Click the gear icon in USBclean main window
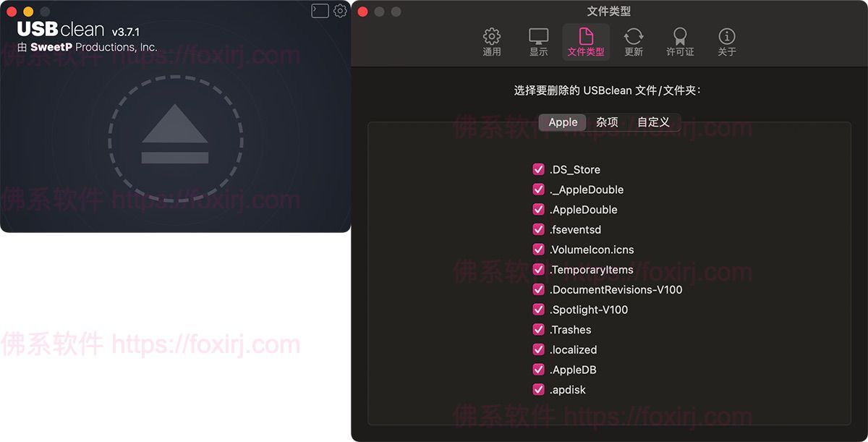This screenshot has width=868, height=442. pyautogui.click(x=340, y=11)
